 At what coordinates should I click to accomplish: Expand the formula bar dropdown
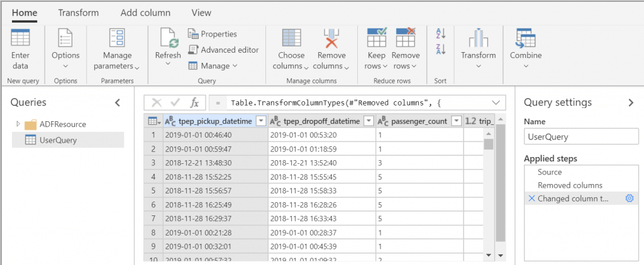tap(496, 102)
